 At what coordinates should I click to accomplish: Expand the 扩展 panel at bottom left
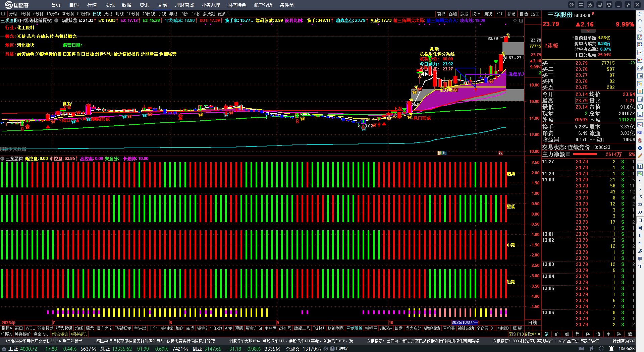pos(6,334)
